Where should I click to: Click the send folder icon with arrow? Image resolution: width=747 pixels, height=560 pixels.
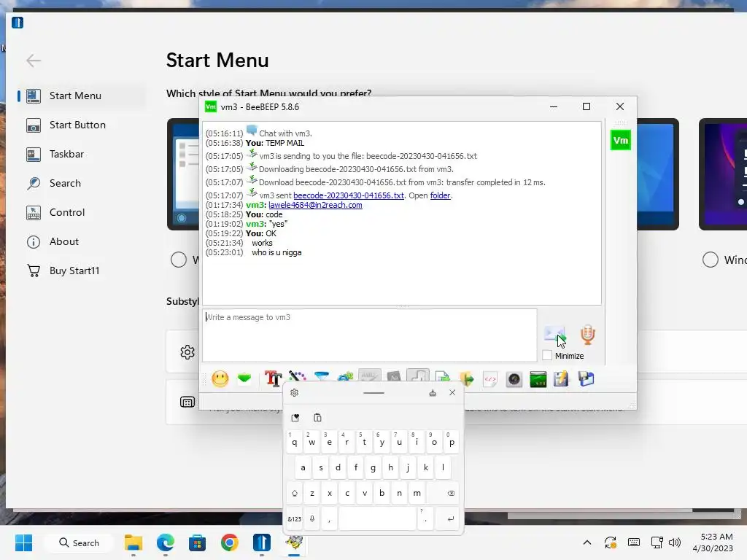pos(467,379)
